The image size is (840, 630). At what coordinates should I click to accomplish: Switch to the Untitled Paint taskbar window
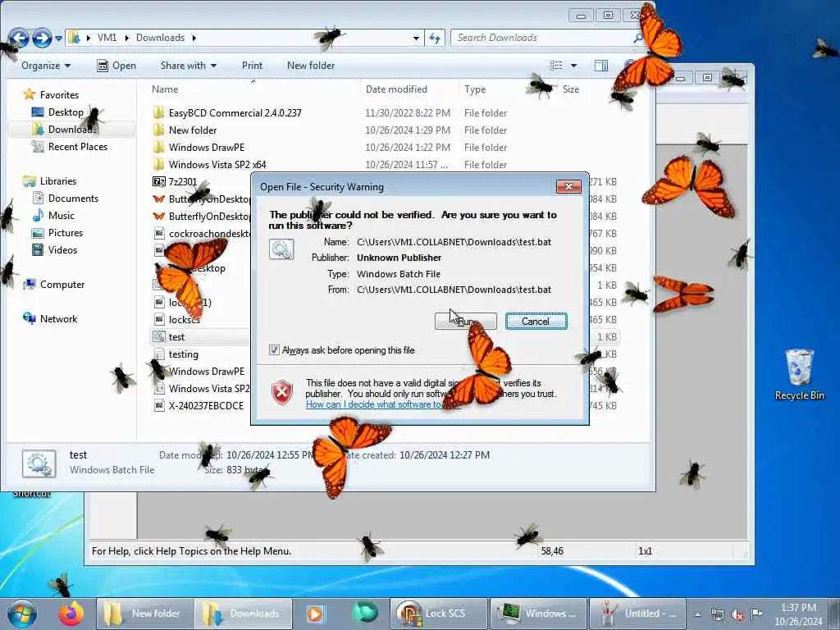pyautogui.click(x=637, y=614)
